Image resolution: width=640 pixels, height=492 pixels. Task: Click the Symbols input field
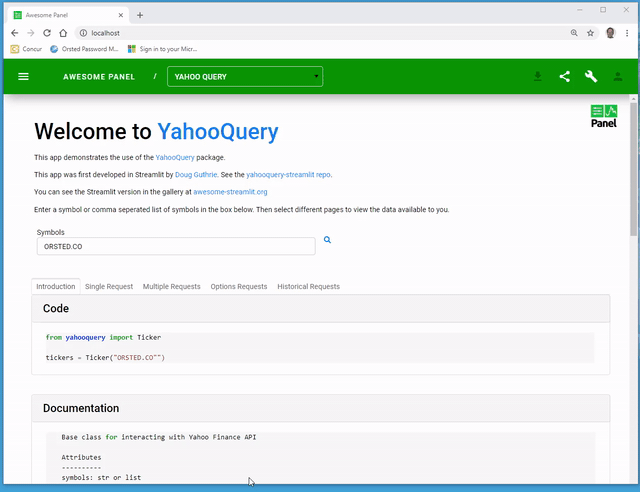click(176, 246)
